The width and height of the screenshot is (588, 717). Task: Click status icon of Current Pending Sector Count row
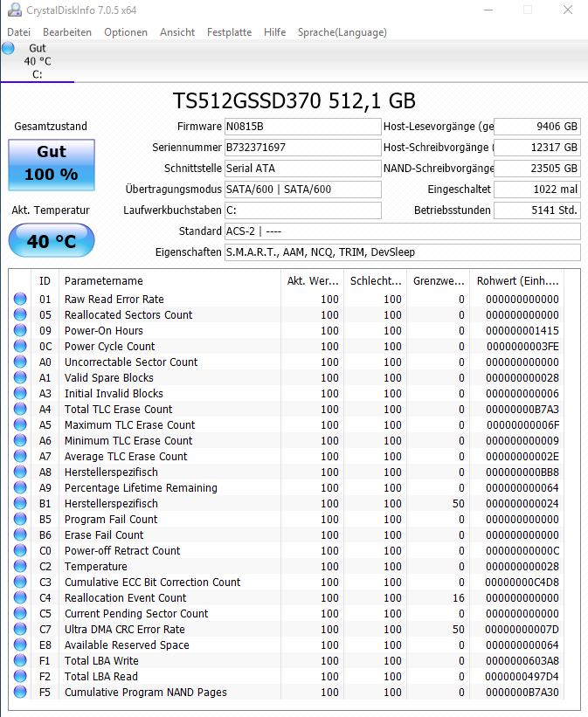tap(20, 613)
